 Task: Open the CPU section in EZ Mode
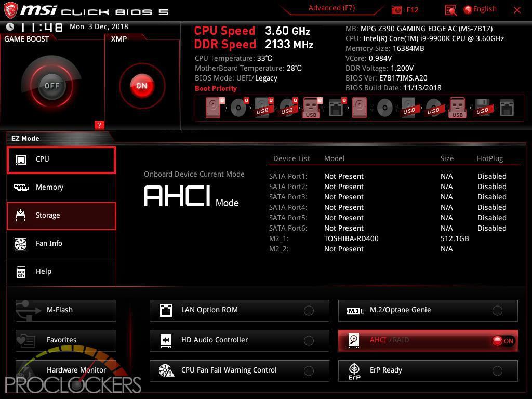(x=61, y=159)
